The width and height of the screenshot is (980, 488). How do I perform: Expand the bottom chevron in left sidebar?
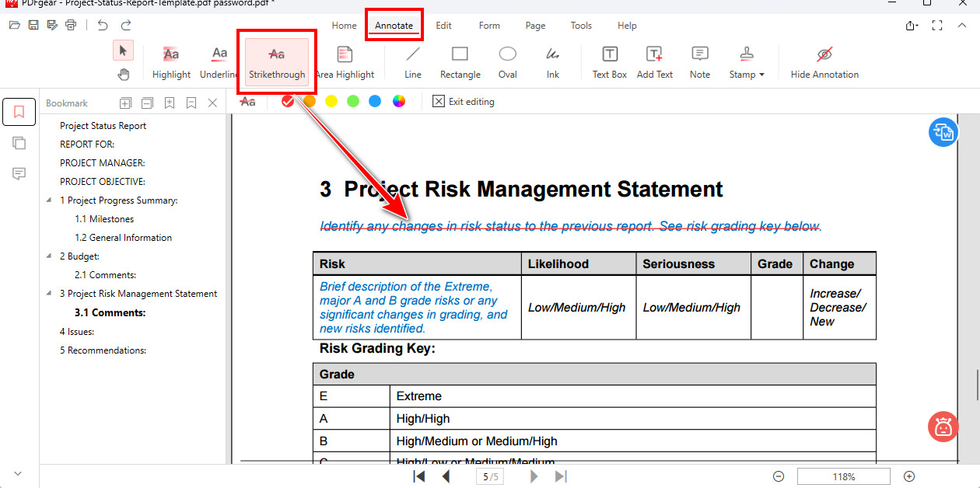[x=18, y=472]
